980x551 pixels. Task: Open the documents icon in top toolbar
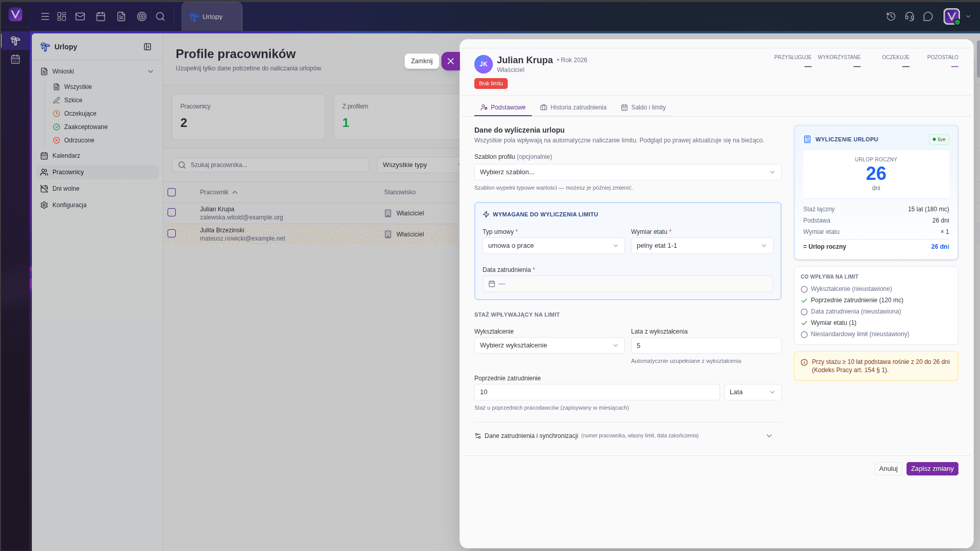coord(121,16)
